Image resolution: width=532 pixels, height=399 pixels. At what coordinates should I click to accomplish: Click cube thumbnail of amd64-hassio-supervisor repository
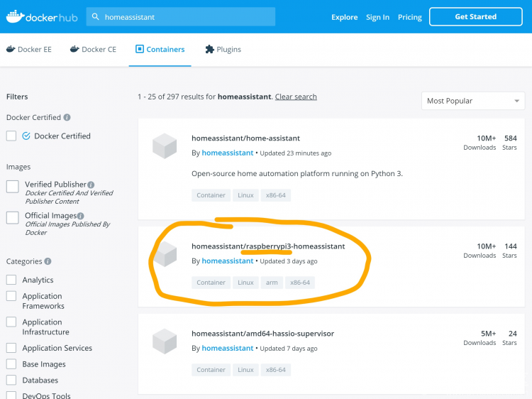tap(165, 341)
